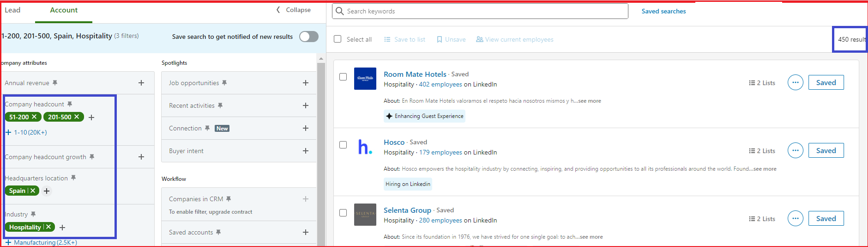The image size is (868, 247).
Task: Open Selenta Group 2 Lists
Action: [762, 219]
